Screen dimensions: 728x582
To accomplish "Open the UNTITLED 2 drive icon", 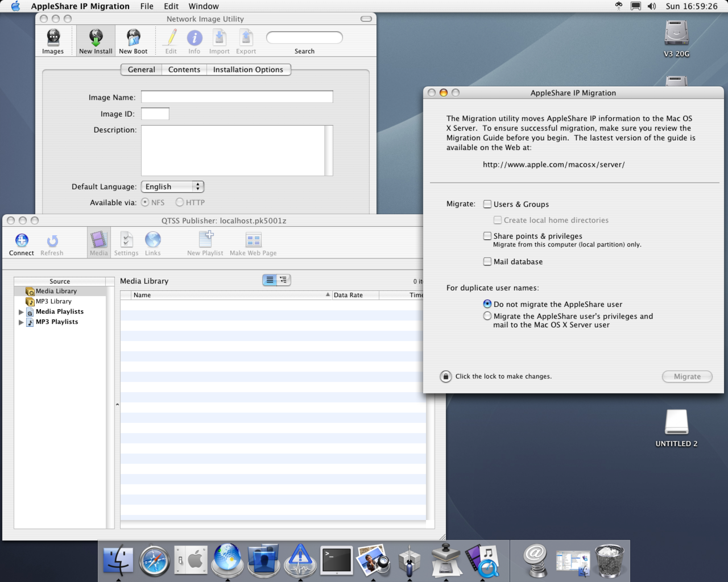I will (x=676, y=428).
